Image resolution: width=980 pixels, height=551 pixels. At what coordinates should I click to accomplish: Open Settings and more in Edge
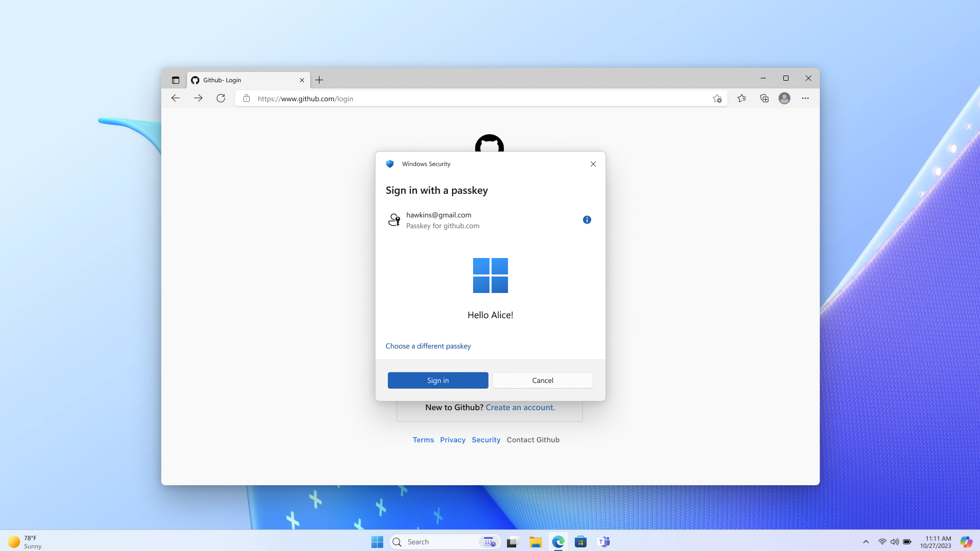(x=805, y=98)
